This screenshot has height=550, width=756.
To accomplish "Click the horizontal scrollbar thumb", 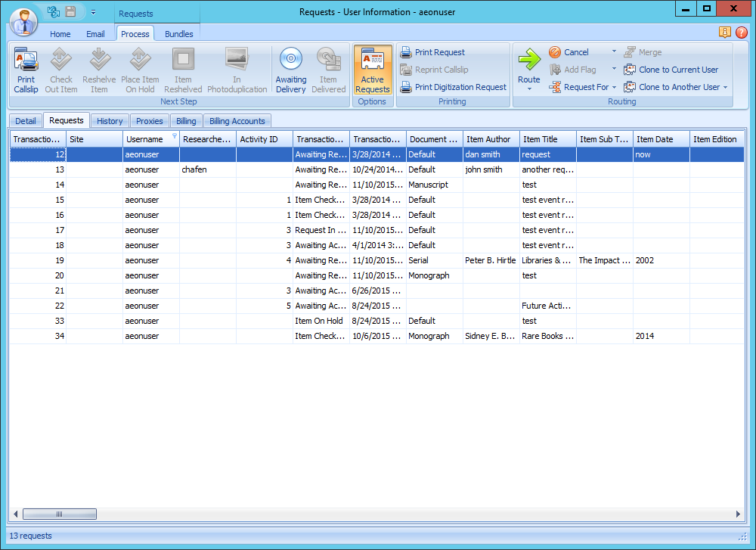I will 59,514.
